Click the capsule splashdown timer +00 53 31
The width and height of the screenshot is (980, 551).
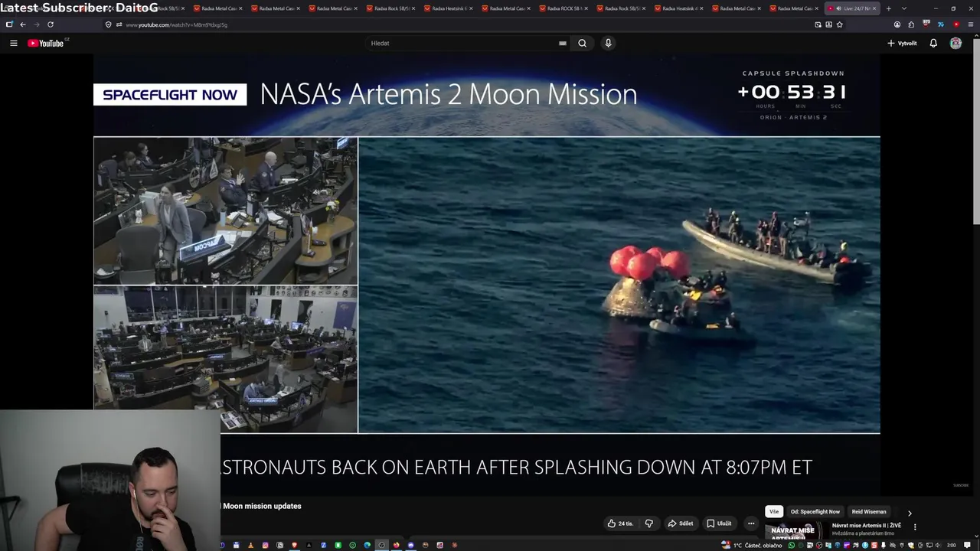792,92
